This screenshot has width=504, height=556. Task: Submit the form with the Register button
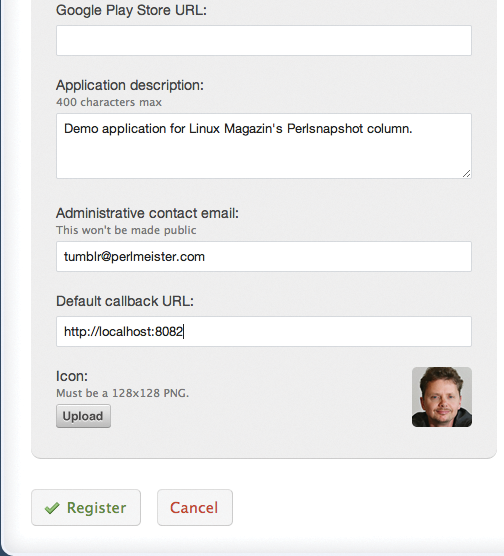pyautogui.click(x=86, y=507)
